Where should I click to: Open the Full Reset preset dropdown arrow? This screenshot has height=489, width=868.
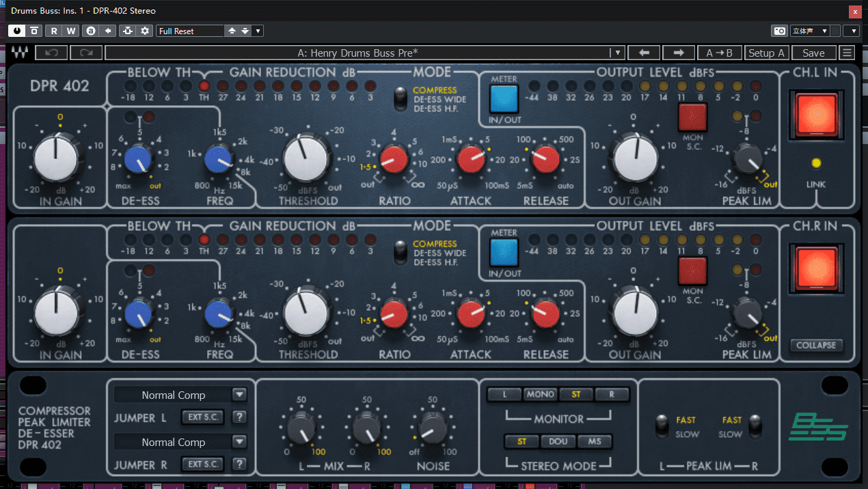258,31
